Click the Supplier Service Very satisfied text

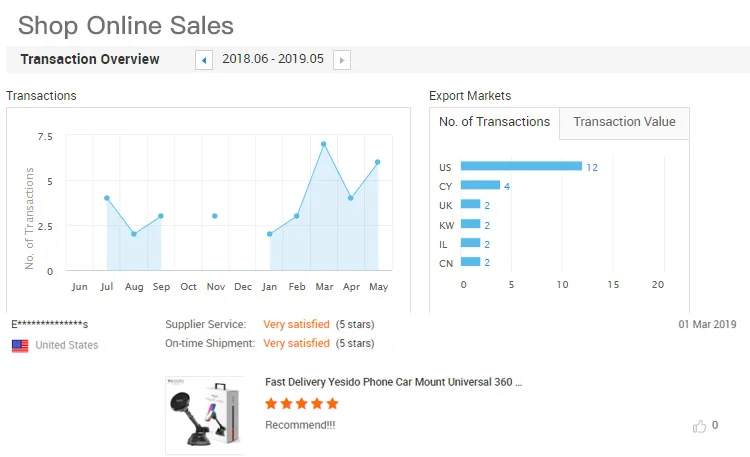296,324
